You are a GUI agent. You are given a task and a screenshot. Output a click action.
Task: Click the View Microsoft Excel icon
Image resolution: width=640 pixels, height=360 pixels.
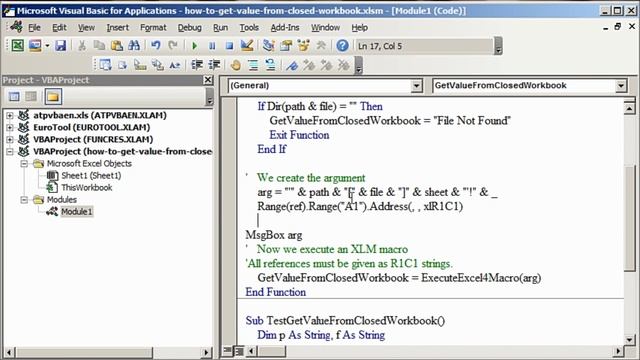[17, 45]
